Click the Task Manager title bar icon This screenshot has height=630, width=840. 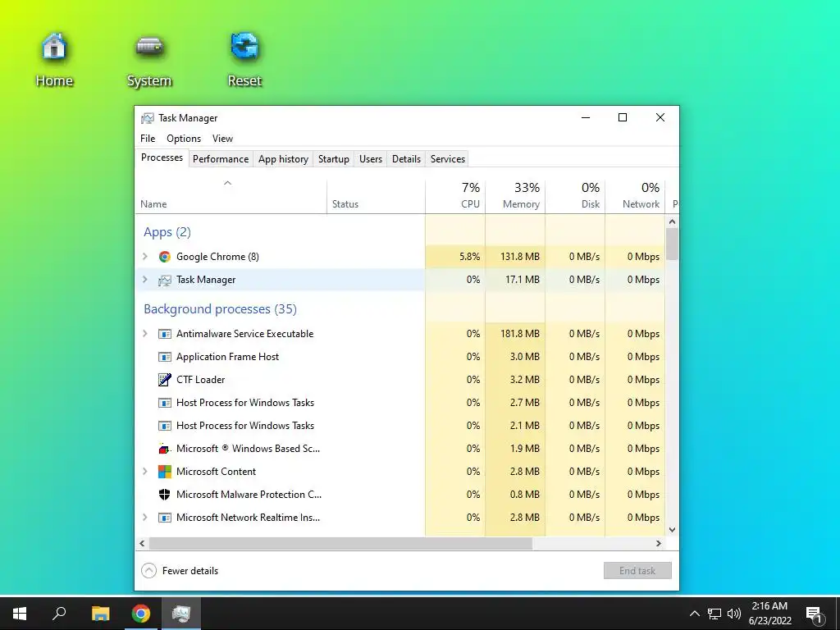pos(148,118)
